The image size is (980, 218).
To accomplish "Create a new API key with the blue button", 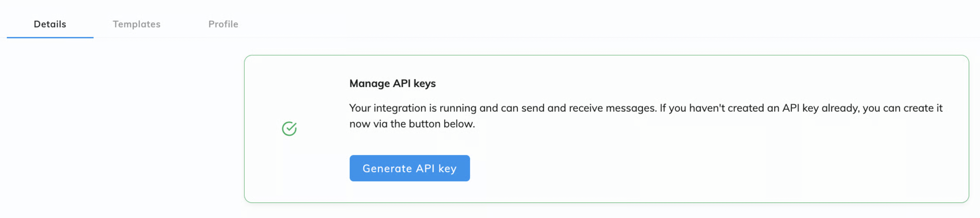I will (409, 168).
